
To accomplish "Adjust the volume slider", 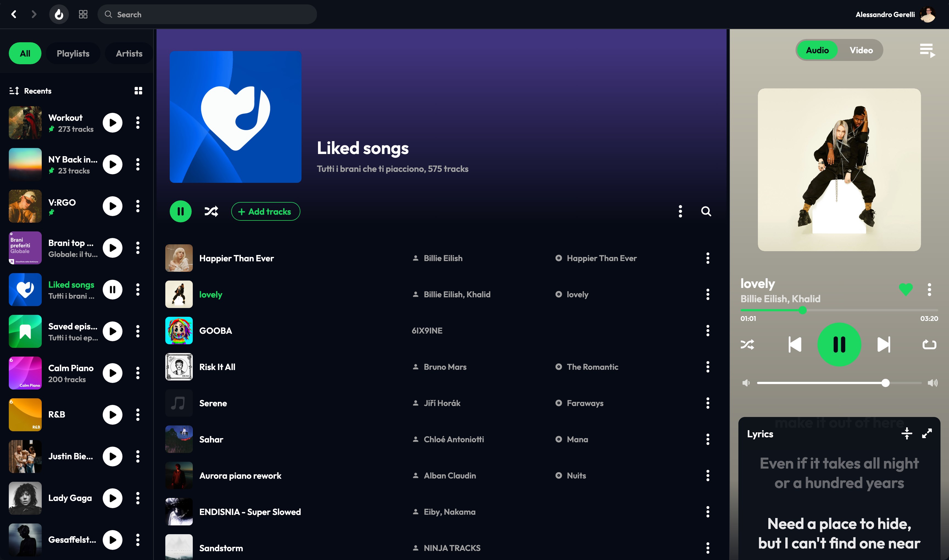I will click(x=839, y=383).
